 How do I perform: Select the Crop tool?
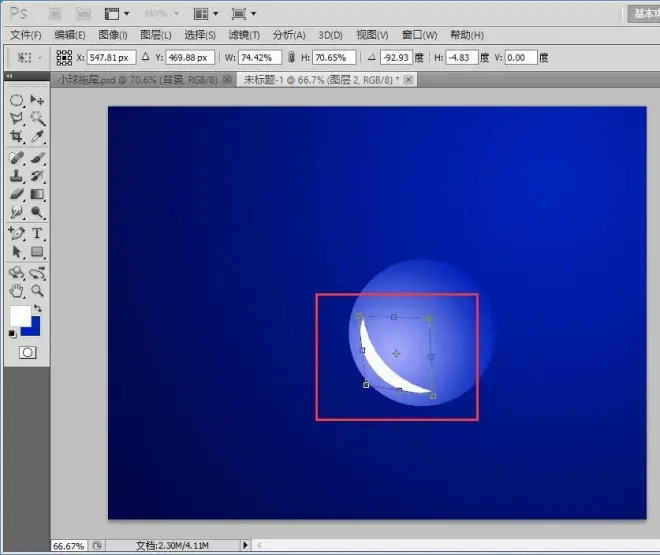16,136
